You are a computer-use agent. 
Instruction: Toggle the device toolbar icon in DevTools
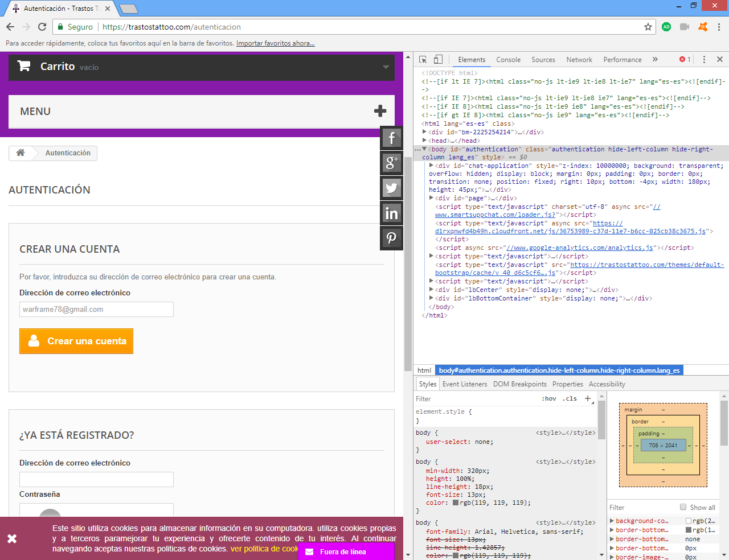[438, 59]
